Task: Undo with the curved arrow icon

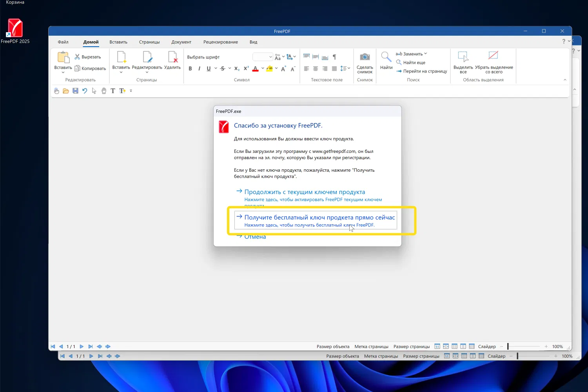Action: coord(85,91)
